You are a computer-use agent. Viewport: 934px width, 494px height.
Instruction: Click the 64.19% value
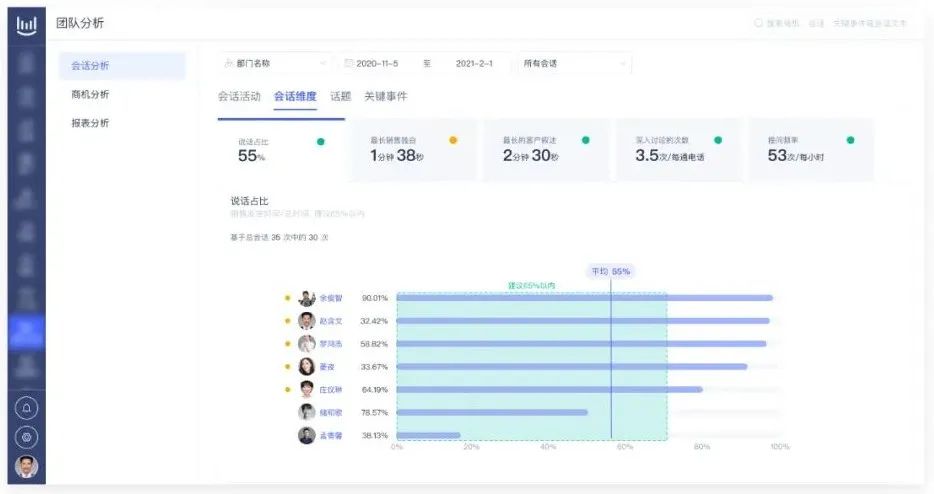[374, 390]
